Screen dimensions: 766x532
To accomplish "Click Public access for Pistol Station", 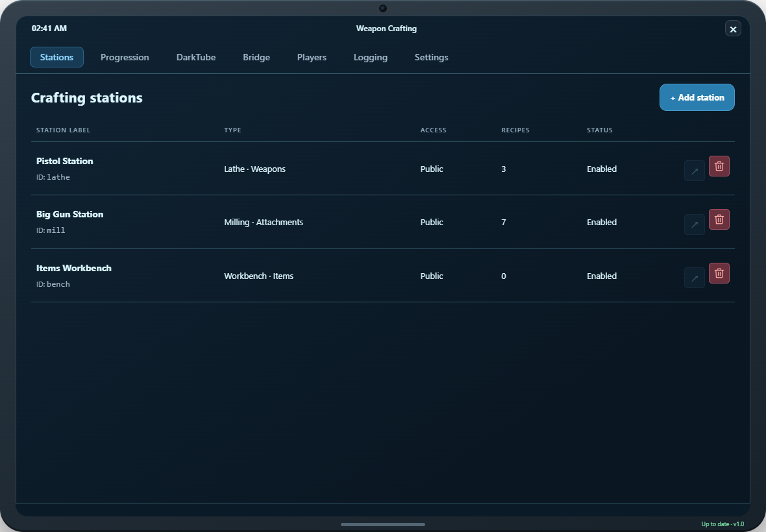I will click(x=432, y=169).
